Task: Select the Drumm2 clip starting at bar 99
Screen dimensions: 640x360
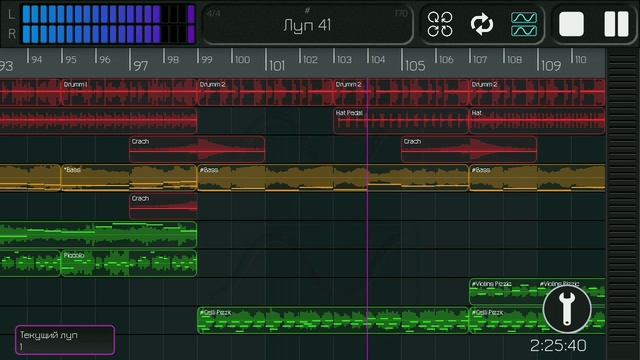Action: [265, 93]
